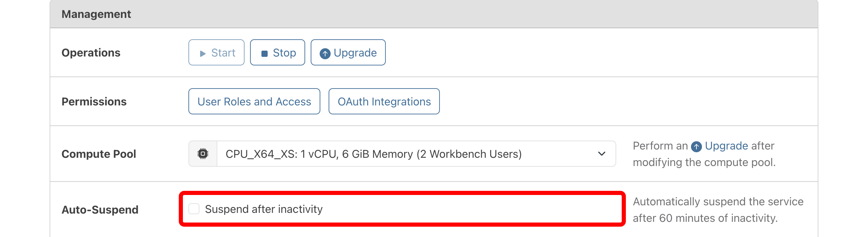Click the Compute Pool row label
Screen dimensions: 868x237
(x=99, y=154)
